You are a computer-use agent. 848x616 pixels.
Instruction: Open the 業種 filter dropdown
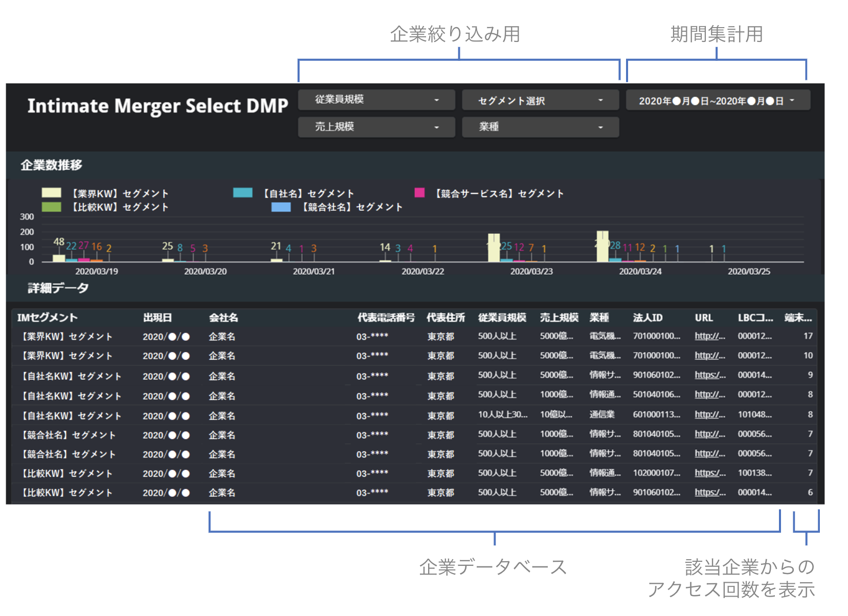click(540, 127)
